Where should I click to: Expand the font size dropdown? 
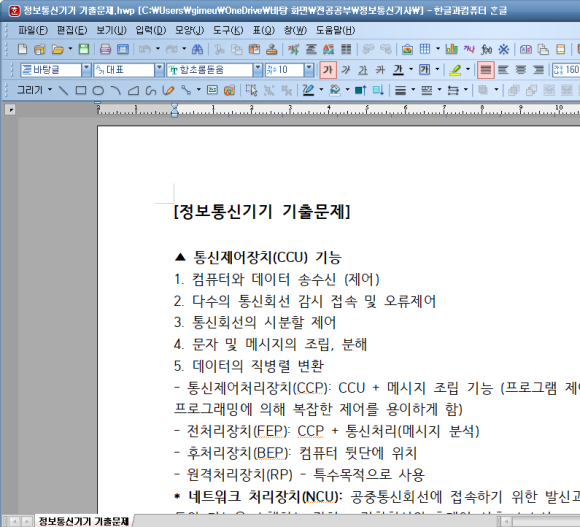point(309,70)
